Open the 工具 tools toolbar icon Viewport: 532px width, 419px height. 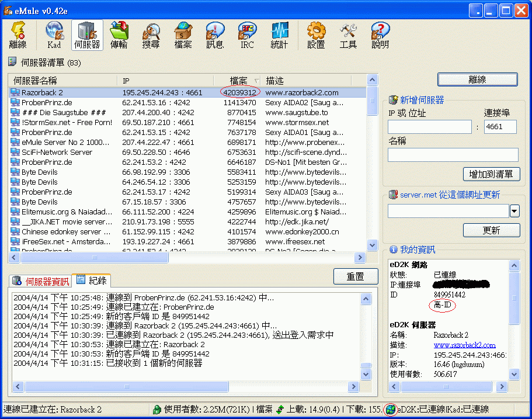pos(348,35)
